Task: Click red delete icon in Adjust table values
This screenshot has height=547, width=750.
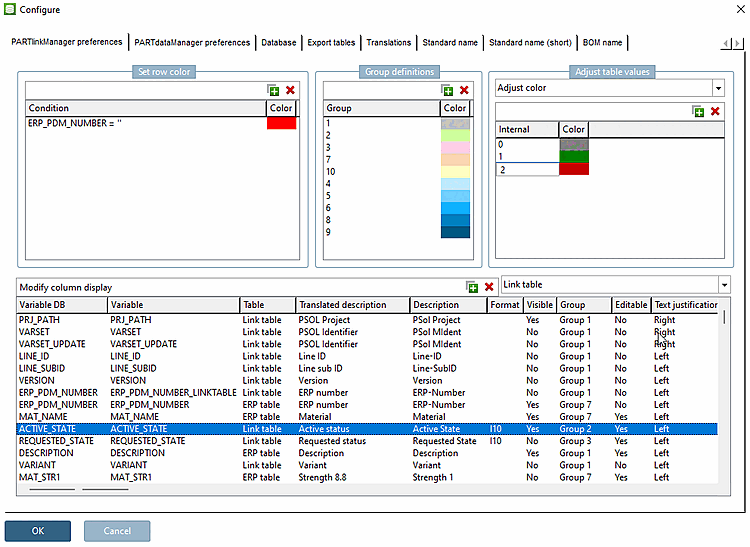Action: (715, 112)
